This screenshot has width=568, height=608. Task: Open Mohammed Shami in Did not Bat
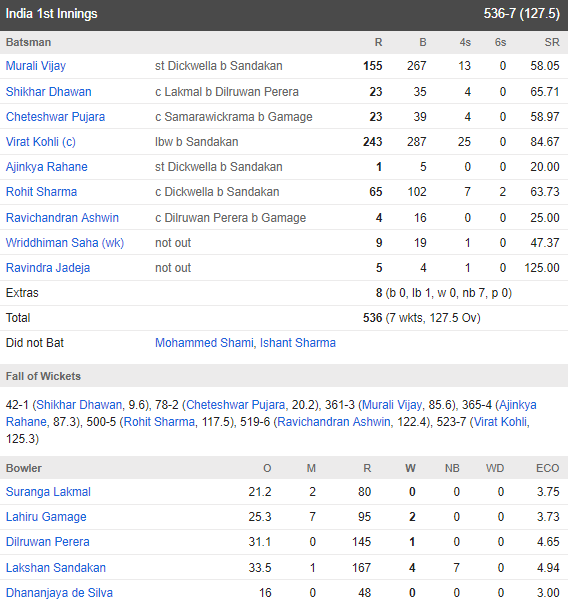[204, 343]
